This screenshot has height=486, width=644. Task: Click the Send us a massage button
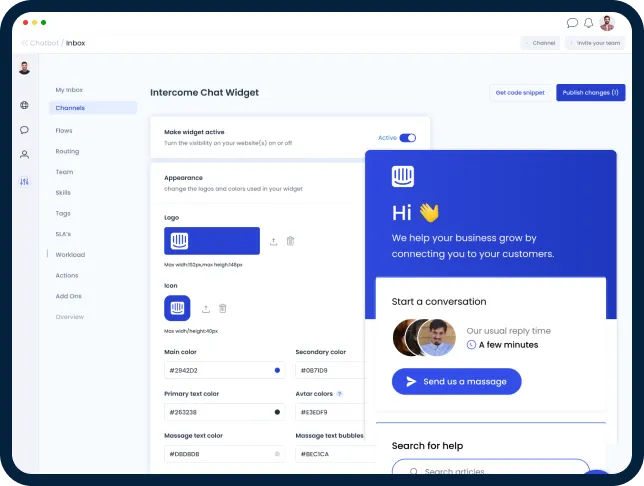click(x=456, y=381)
